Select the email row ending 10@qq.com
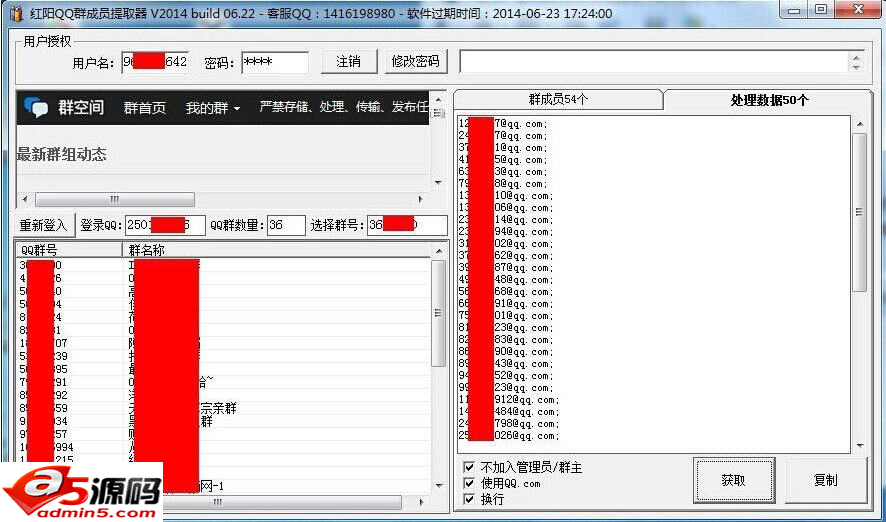The height and width of the screenshot is (522, 886). point(506,196)
